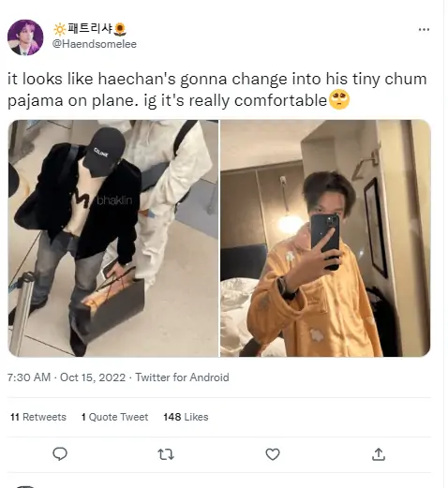View the list of 11 Retweets
The height and width of the screenshot is (488, 448).
click(38, 417)
